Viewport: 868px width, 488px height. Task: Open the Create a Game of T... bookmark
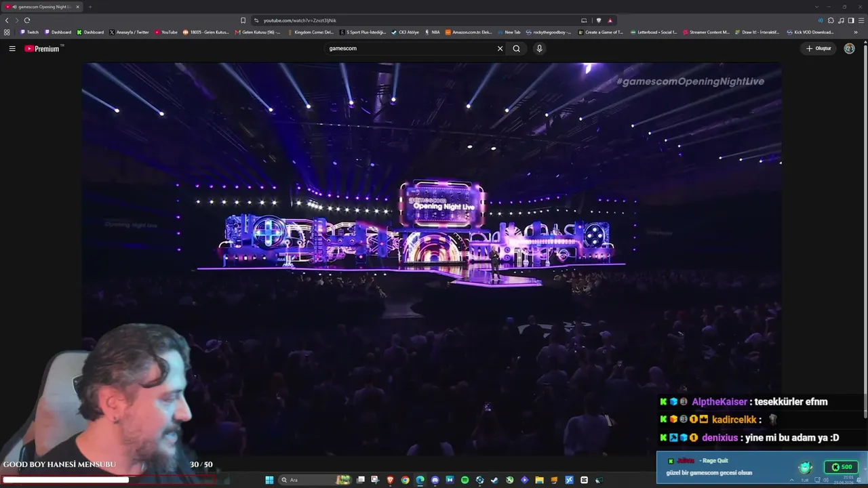coord(601,32)
